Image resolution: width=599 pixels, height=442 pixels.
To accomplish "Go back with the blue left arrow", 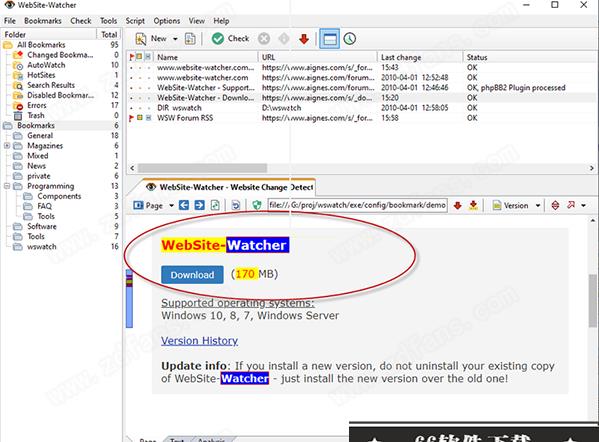I will point(184,206).
